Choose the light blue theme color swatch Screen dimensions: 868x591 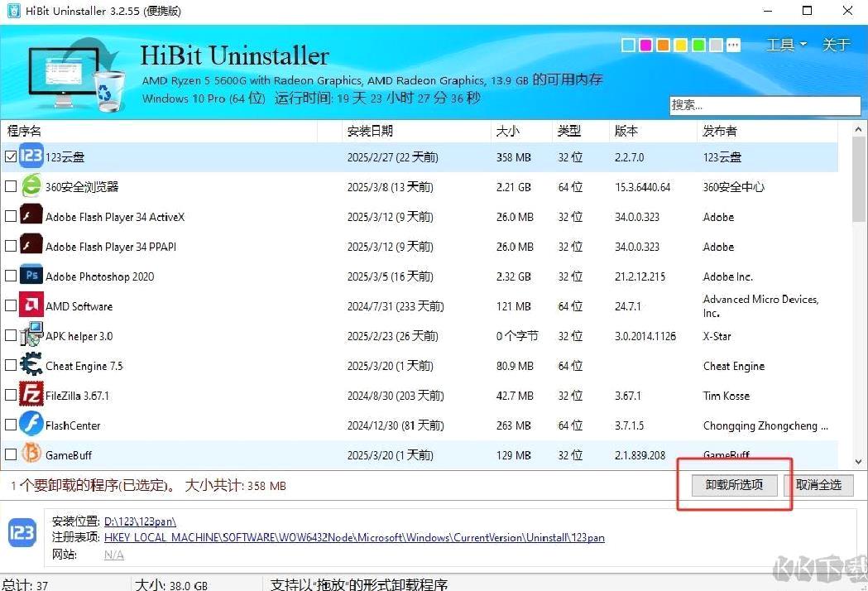click(628, 45)
